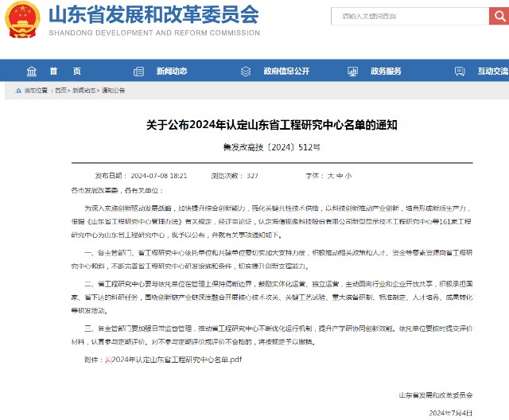Click the monitor icon beside 政务服务
Image resolution: width=509 pixels, height=420 pixels.
coord(353,71)
